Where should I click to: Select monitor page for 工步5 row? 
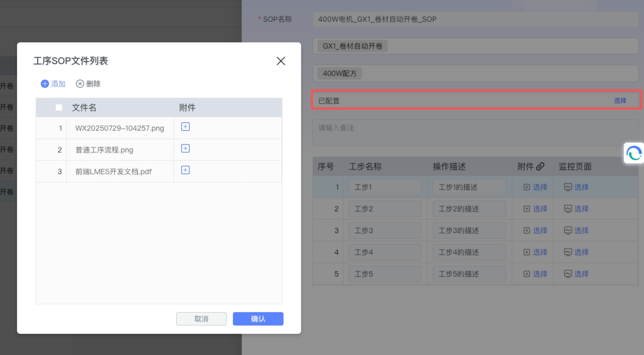576,274
